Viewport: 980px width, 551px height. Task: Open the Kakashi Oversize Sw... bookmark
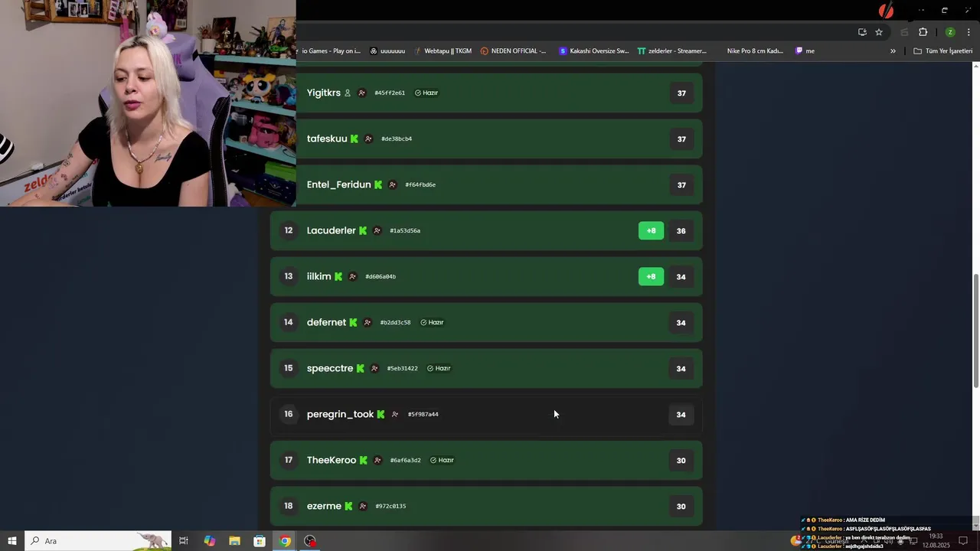point(593,51)
